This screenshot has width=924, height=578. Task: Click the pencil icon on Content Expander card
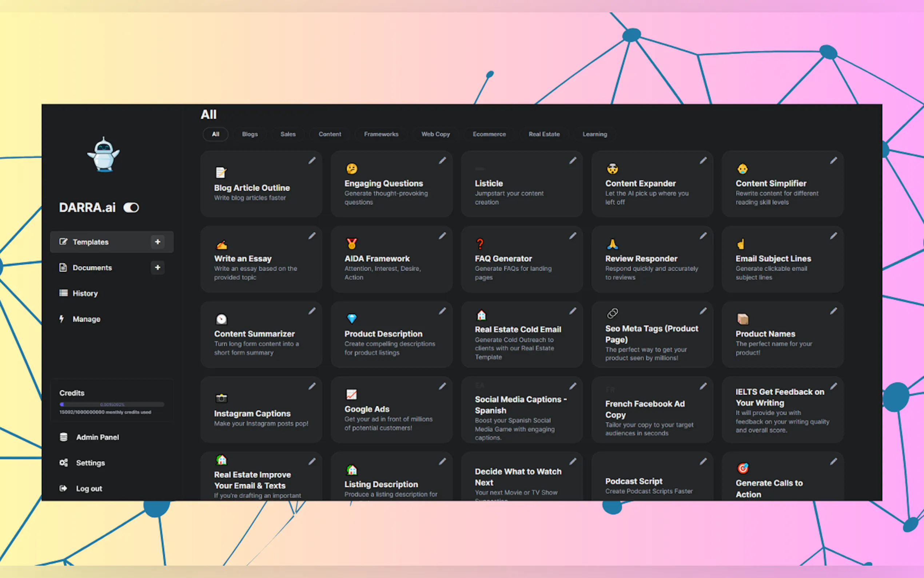coord(703,161)
